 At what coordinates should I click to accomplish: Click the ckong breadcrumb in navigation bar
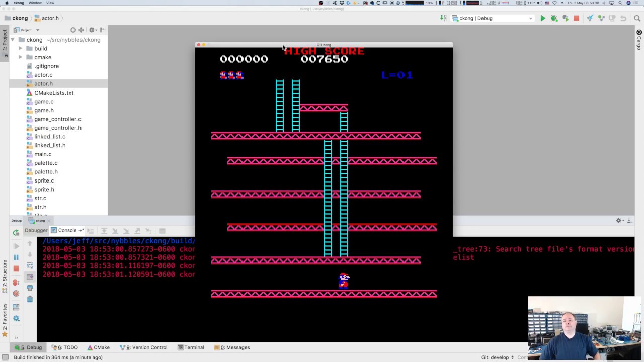pyautogui.click(x=16, y=18)
